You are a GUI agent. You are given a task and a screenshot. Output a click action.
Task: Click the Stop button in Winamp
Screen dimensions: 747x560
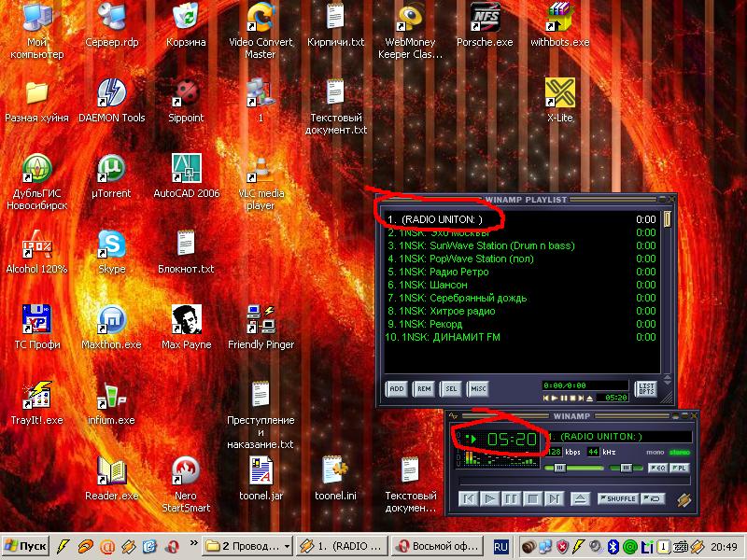(532, 498)
